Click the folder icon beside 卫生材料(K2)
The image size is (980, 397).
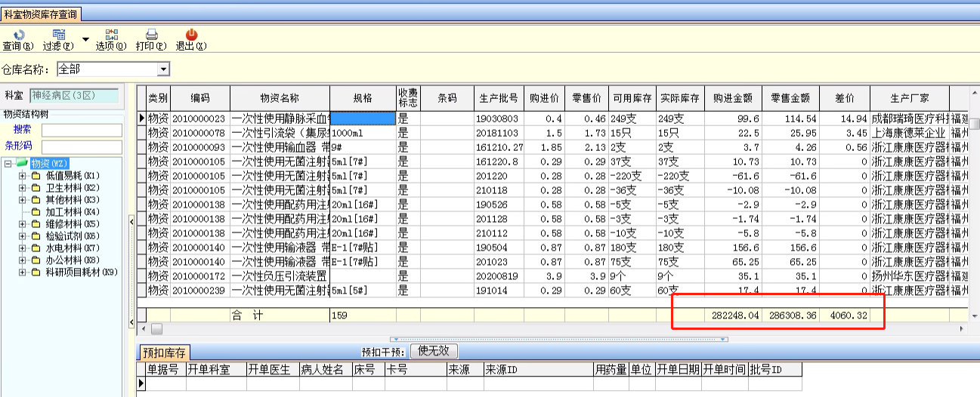point(36,188)
